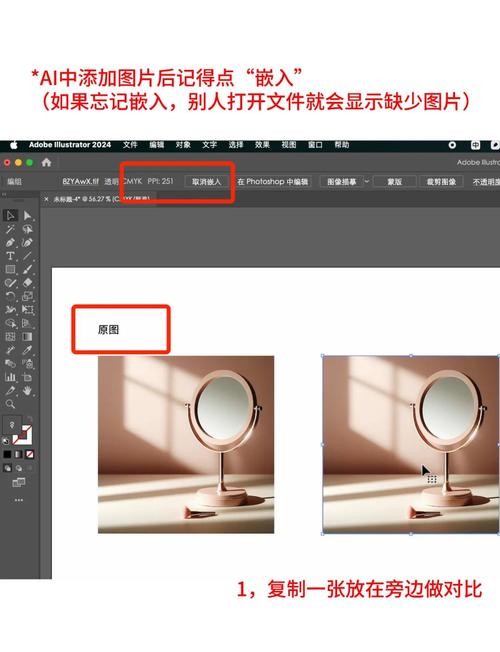Select the Perspective Grid tool

pyautogui.click(x=27, y=323)
